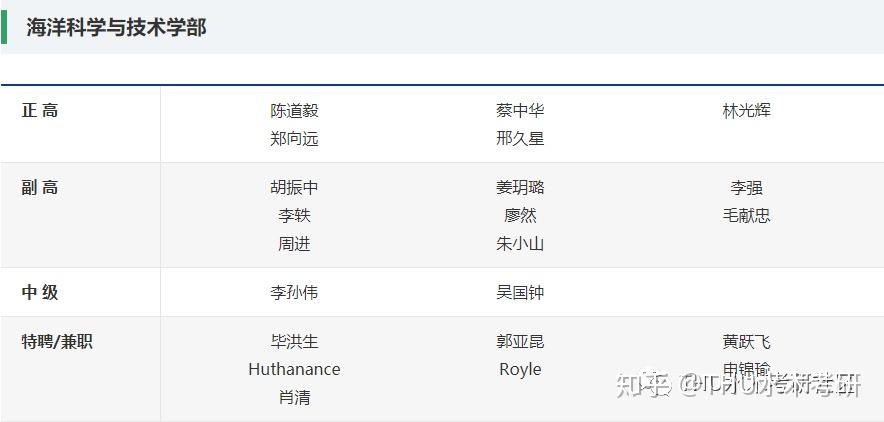Open 陈道毅 faculty profile link
This screenshot has height=422, width=884.
[x=294, y=110]
